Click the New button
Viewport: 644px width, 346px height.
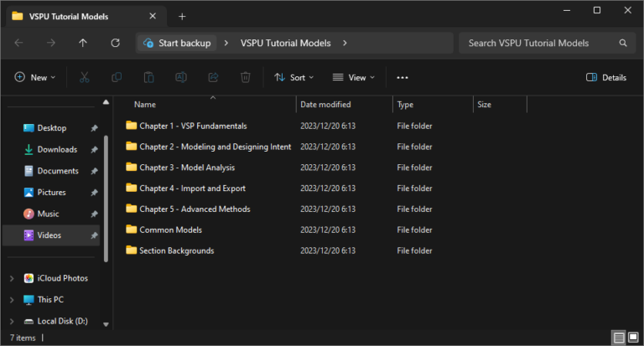35,77
